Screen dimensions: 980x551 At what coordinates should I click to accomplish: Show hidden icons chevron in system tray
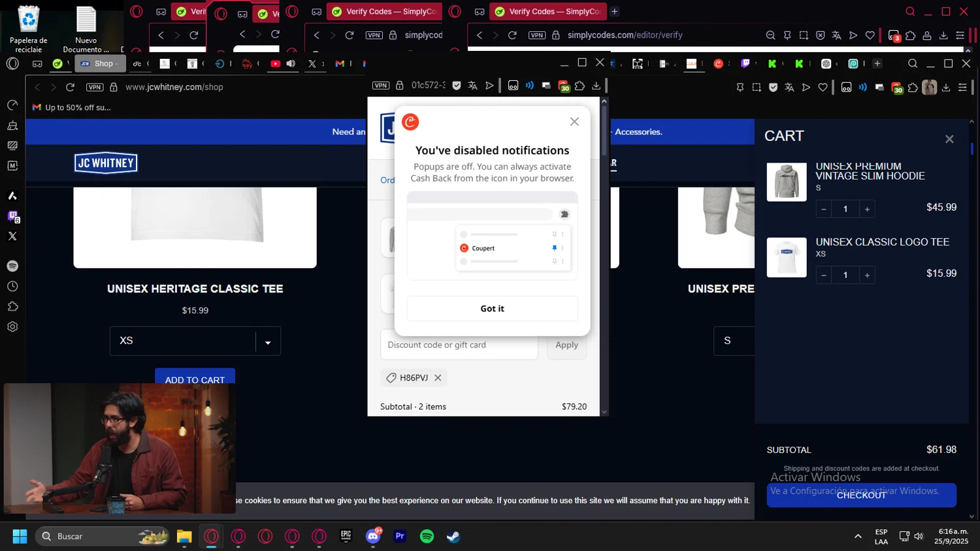[x=857, y=537]
